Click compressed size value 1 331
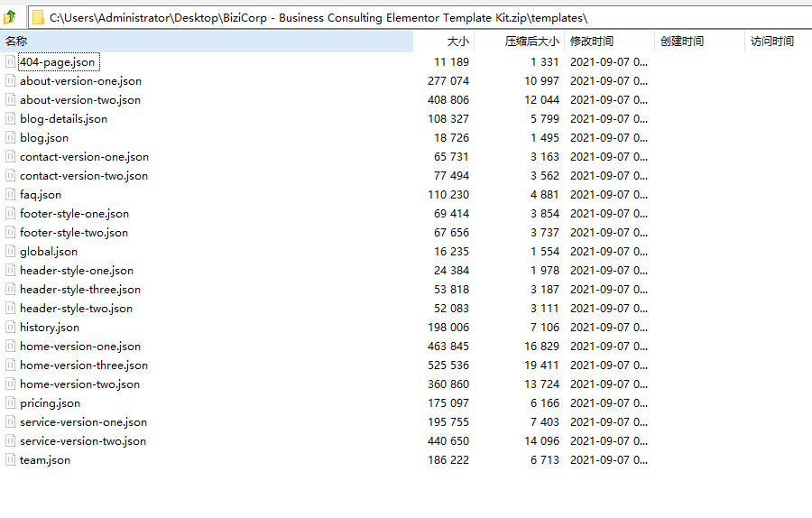Image resolution: width=812 pixels, height=518 pixels. tap(545, 62)
